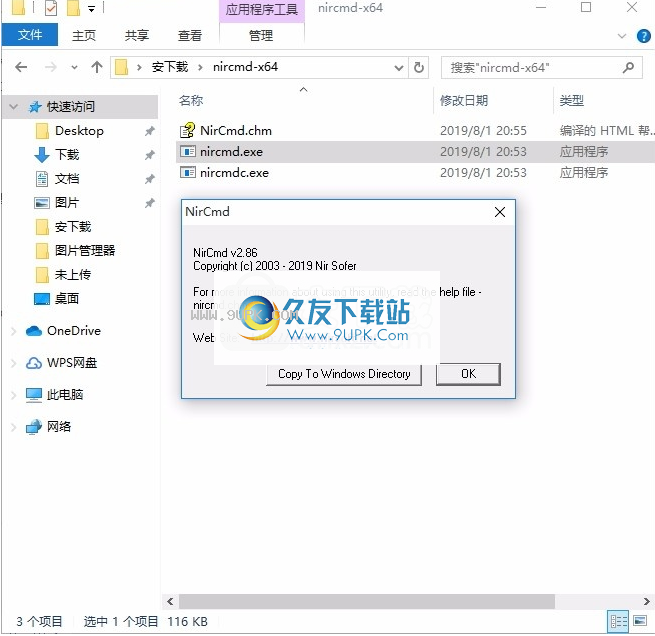Select OneDrive cloud icon in navigation pane

(34, 331)
